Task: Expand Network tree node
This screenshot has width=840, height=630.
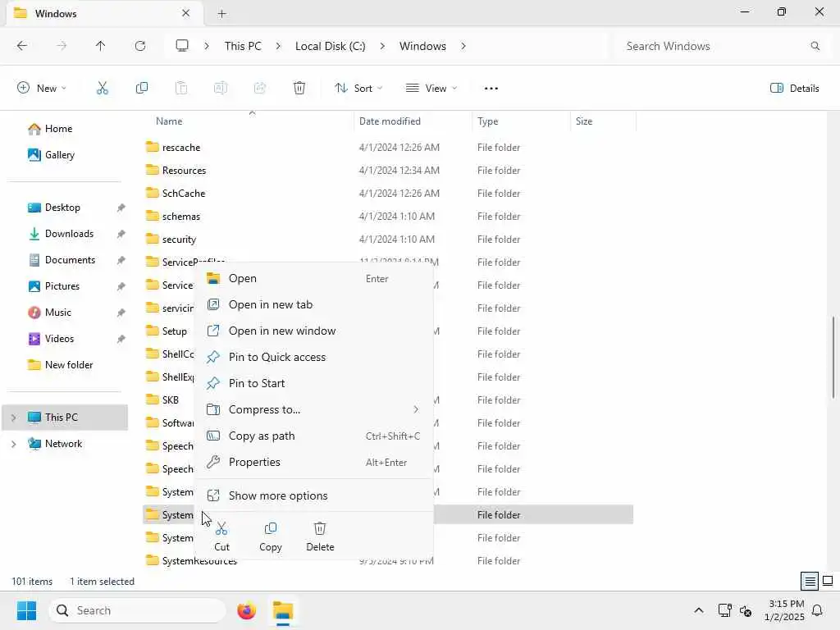Action: (14, 444)
